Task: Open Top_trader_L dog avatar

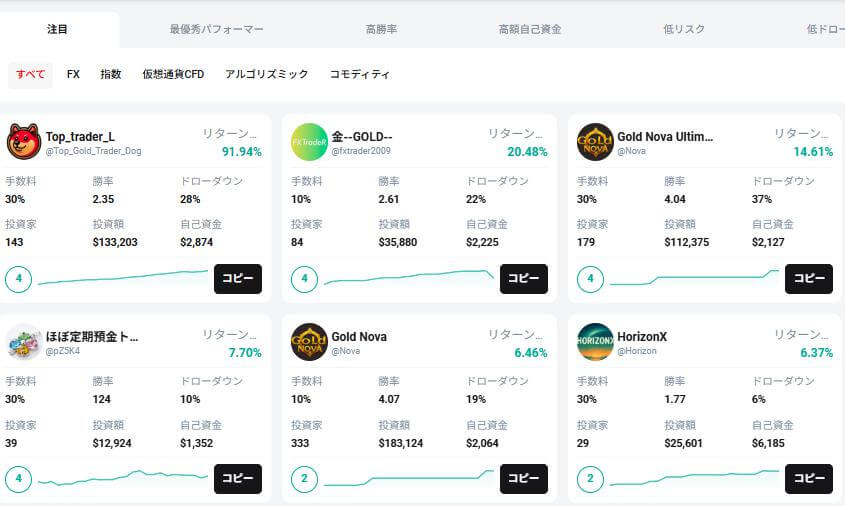Action: pyautogui.click(x=24, y=142)
